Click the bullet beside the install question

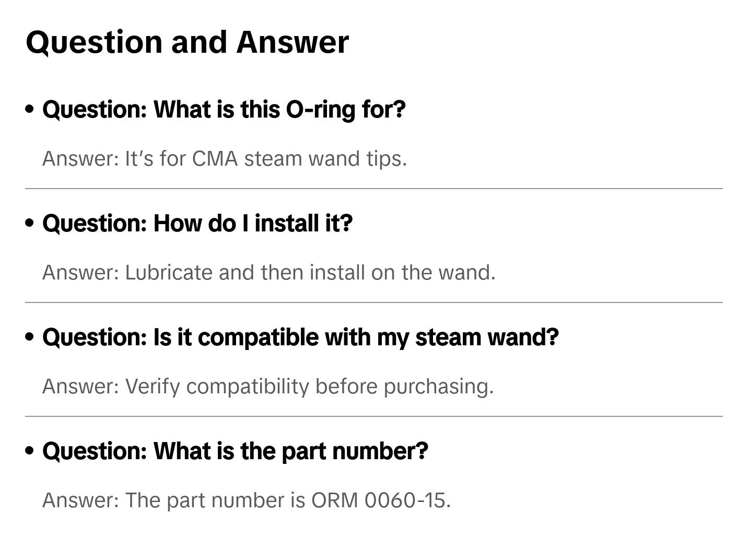point(30,224)
